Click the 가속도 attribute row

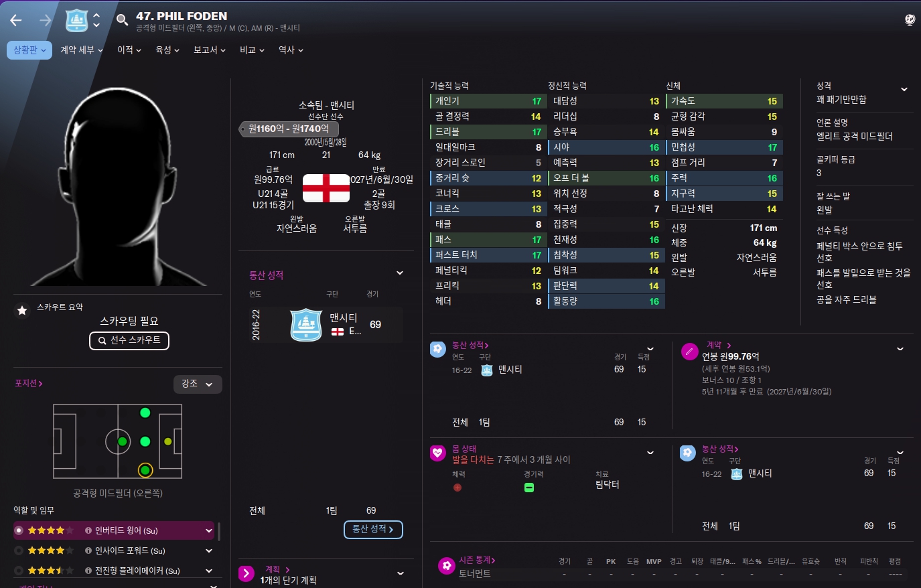[724, 101]
